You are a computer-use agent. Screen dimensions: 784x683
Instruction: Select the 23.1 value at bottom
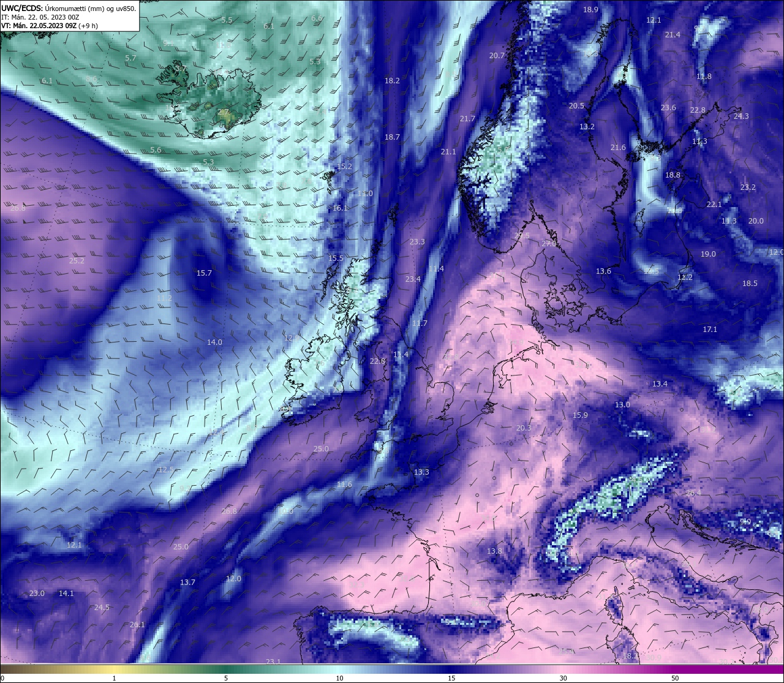click(x=273, y=662)
